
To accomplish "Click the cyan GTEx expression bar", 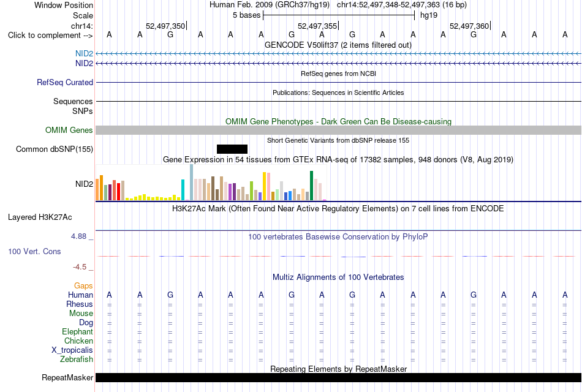I will (183, 190).
